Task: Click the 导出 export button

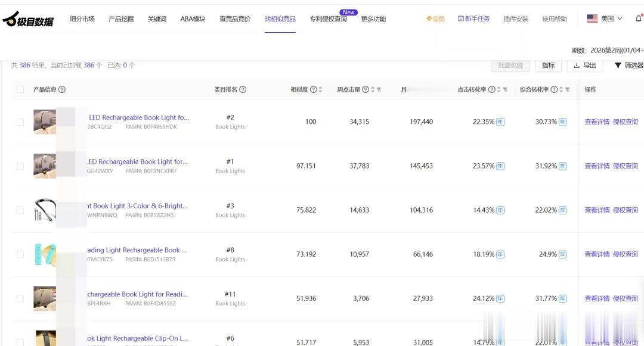Action: [x=584, y=66]
